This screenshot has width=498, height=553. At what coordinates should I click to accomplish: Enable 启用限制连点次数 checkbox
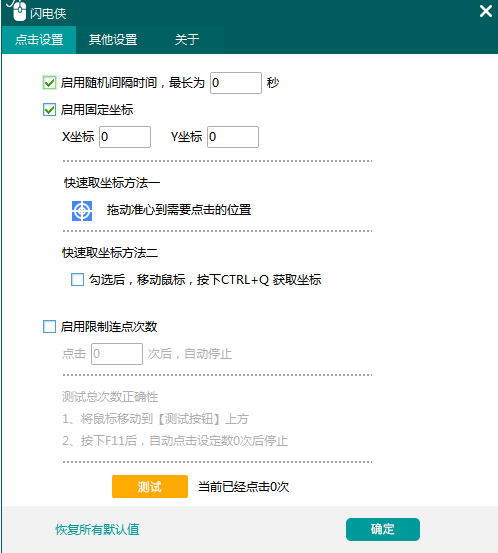pos(49,327)
